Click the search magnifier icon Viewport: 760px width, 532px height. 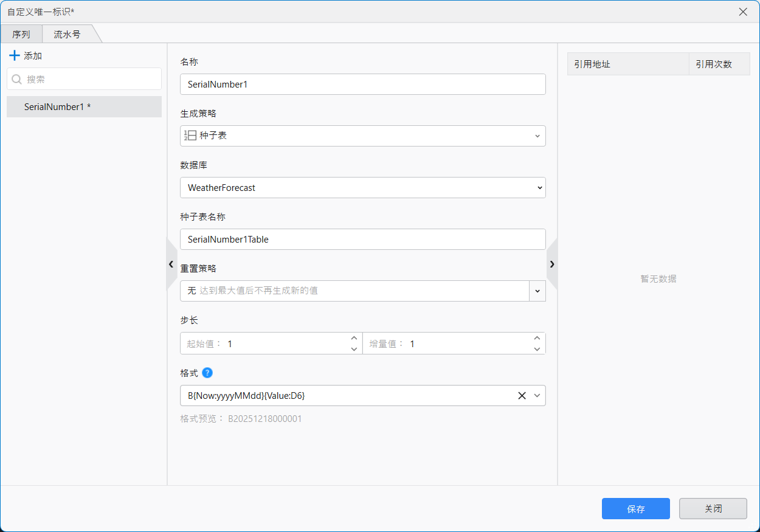tap(17, 79)
